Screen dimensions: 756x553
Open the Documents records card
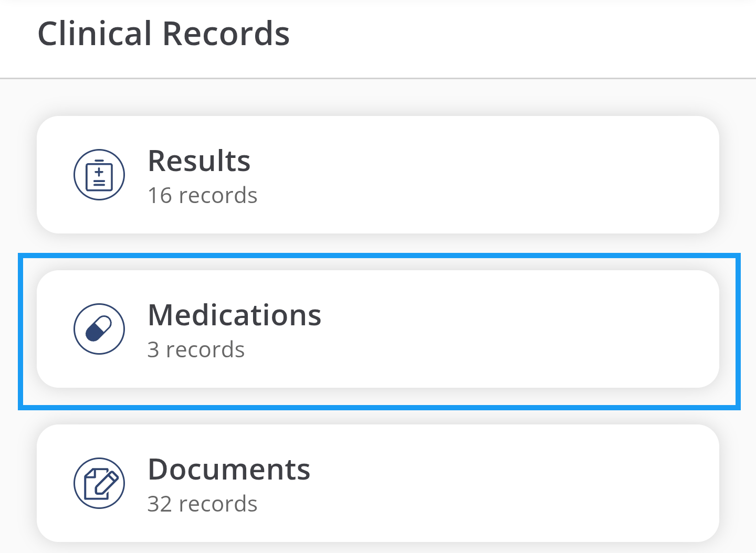point(378,483)
